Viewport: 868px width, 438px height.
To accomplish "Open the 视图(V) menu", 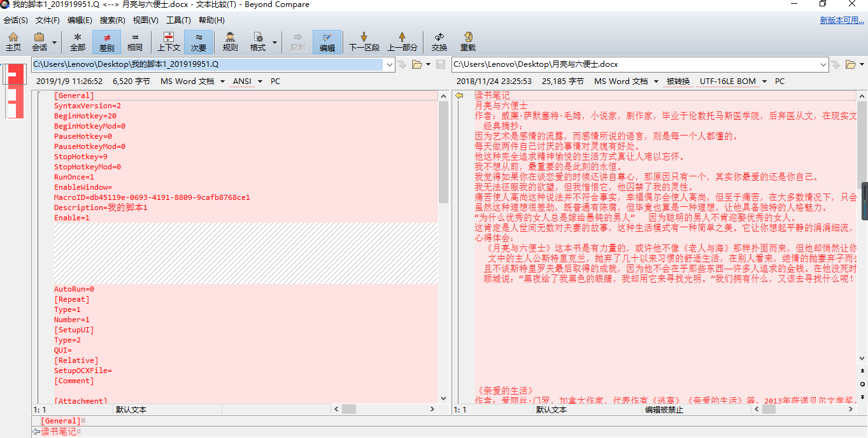I will click(145, 20).
